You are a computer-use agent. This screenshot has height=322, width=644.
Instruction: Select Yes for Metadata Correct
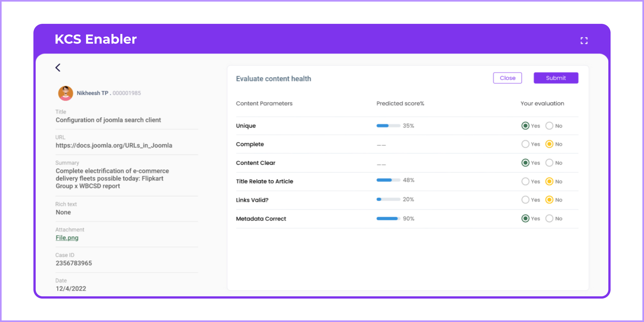click(x=525, y=218)
